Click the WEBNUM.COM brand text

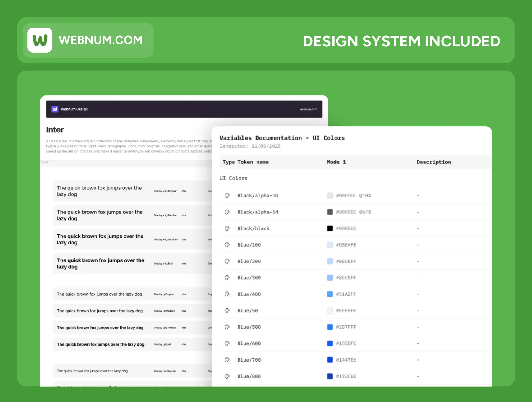[x=100, y=40]
